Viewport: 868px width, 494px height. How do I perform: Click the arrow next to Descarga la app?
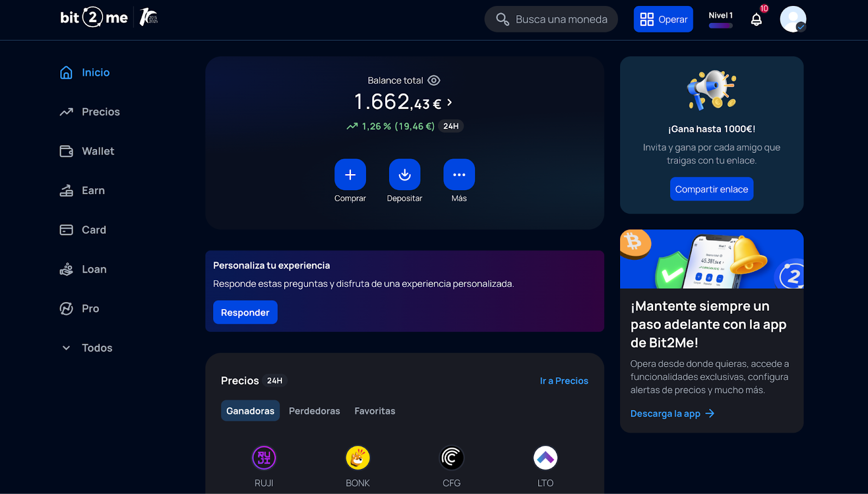[710, 414]
